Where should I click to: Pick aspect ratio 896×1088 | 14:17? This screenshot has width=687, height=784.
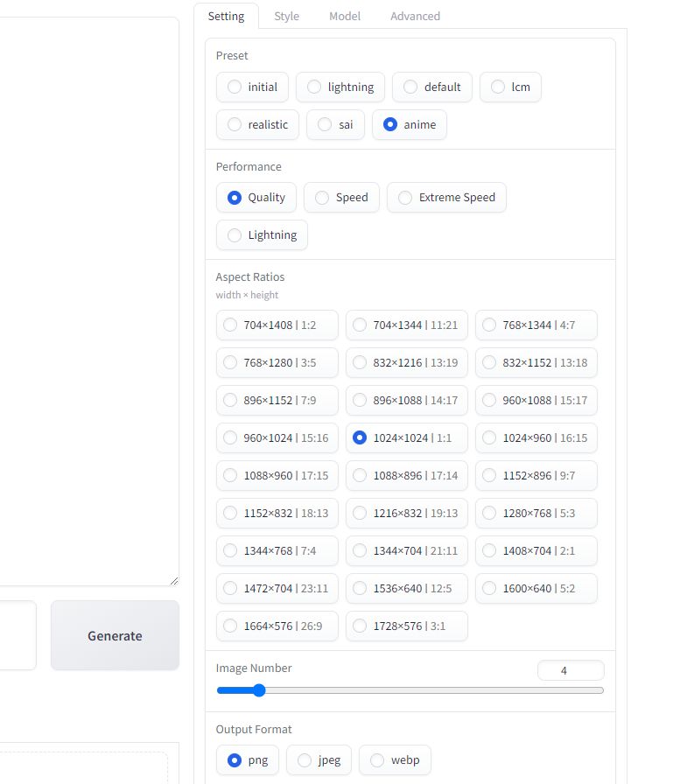pyautogui.click(x=406, y=400)
